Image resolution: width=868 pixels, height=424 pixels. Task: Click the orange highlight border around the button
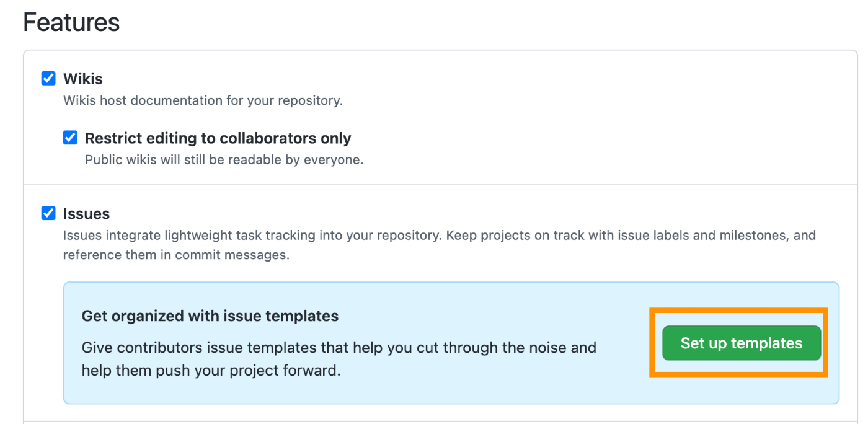click(738, 310)
